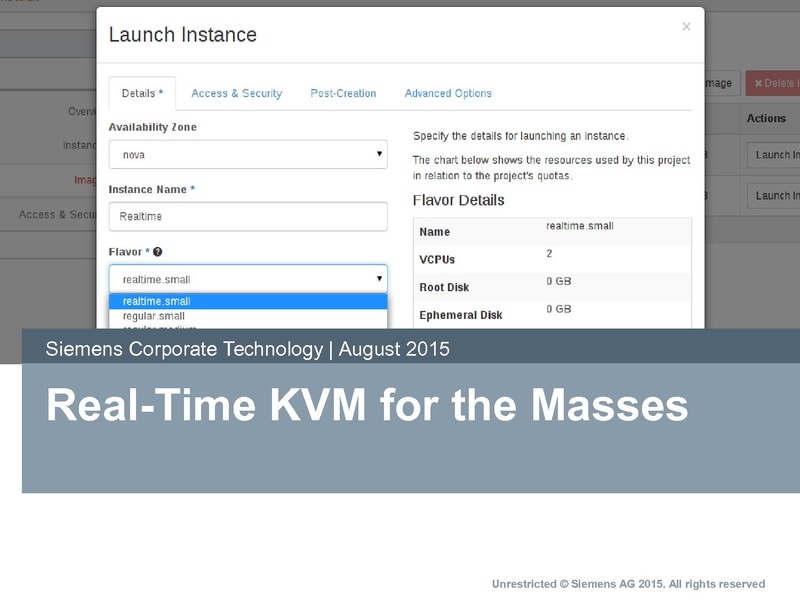The image size is (800, 600).
Task: Open the Availability Zone dropdown
Action: 248,154
